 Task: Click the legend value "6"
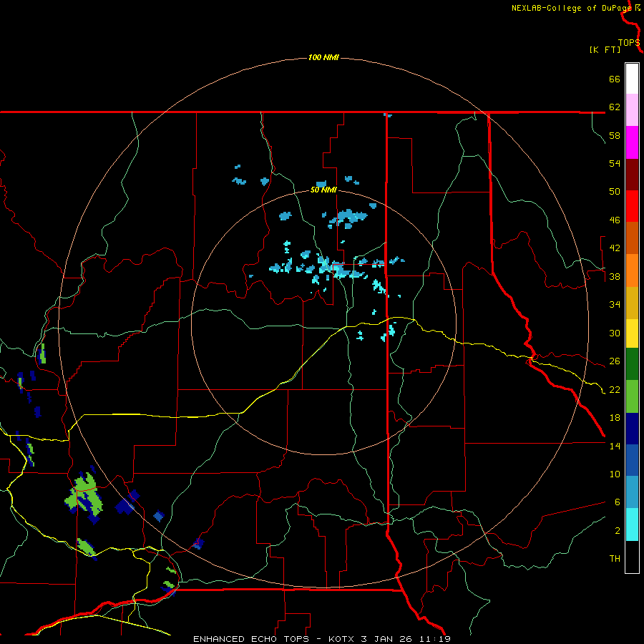(617, 502)
